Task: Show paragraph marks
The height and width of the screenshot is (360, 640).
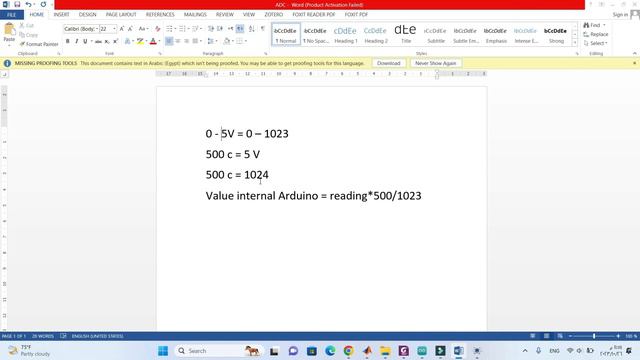Action: pos(263,29)
